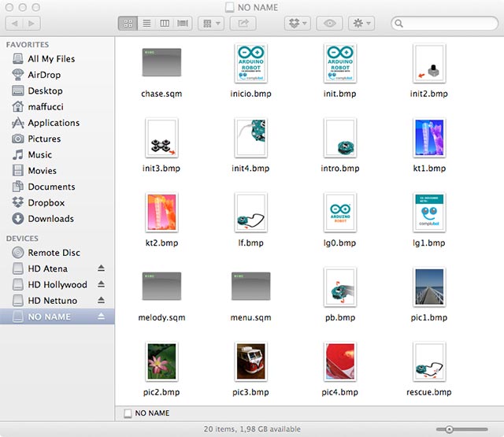Switch to column view mode

(165, 24)
